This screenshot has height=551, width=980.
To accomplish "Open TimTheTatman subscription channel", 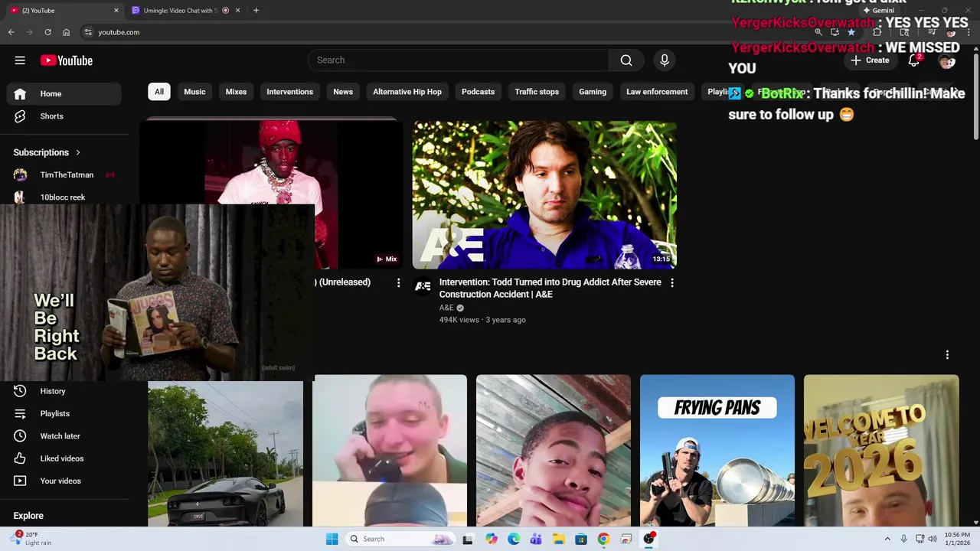I will [x=64, y=174].
